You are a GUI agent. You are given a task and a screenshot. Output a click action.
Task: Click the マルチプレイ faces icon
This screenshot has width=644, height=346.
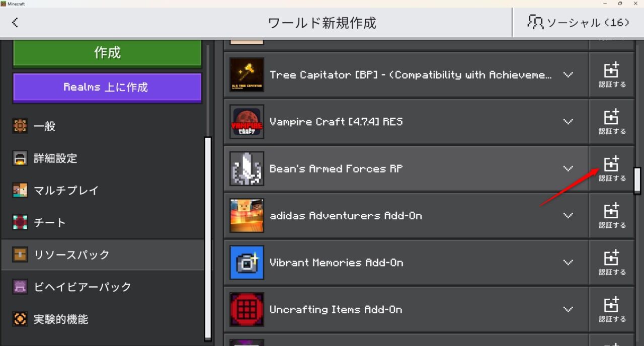pyautogui.click(x=20, y=191)
